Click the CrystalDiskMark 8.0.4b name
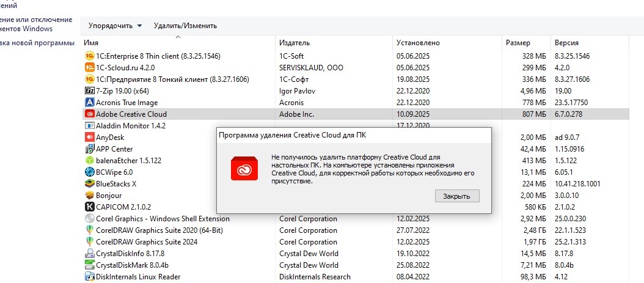644x283 pixels. [132, 265]
